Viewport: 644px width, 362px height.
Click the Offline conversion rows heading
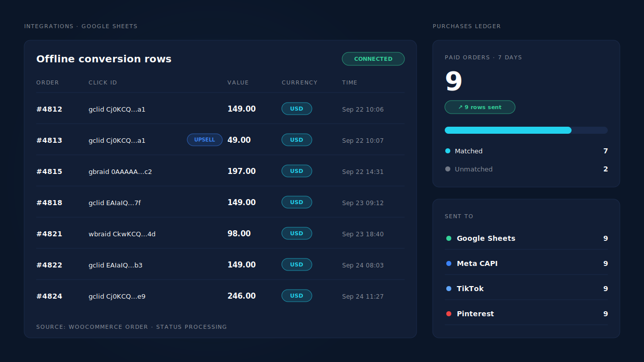(104, 59)
